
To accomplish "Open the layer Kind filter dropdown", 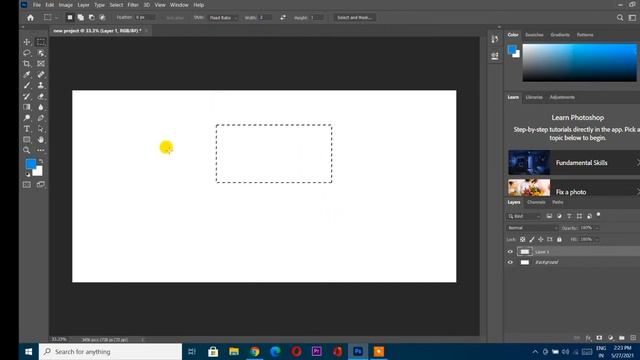I will [x=524, y=216].
